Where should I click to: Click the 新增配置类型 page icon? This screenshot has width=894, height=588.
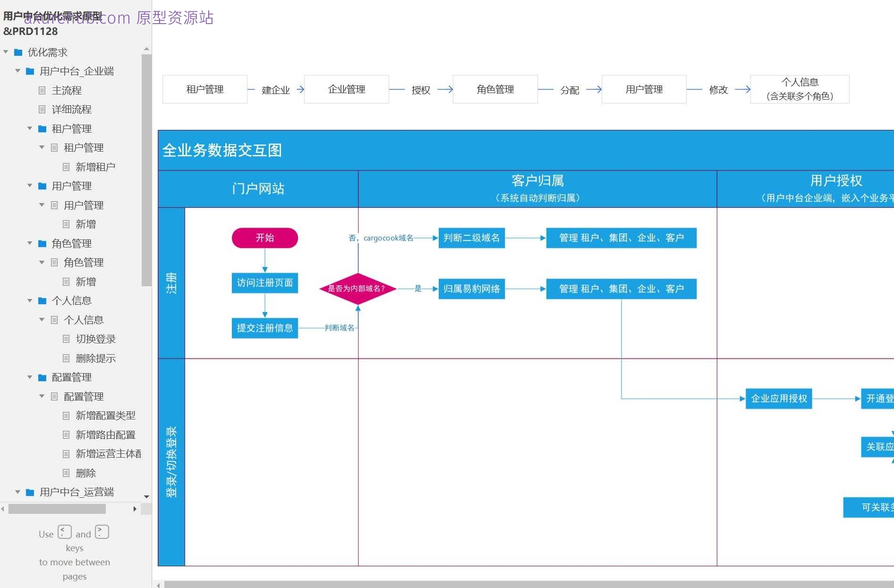tap(66, 416)
